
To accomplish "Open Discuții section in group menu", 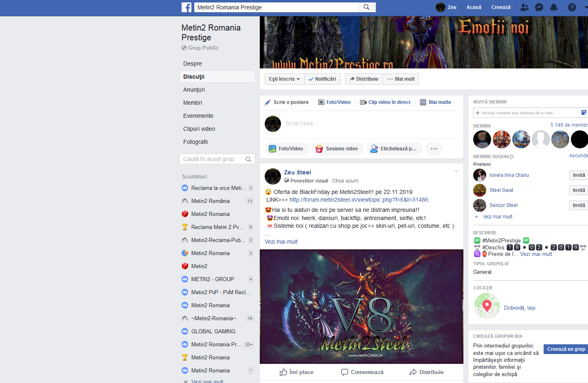I will 217,77.
